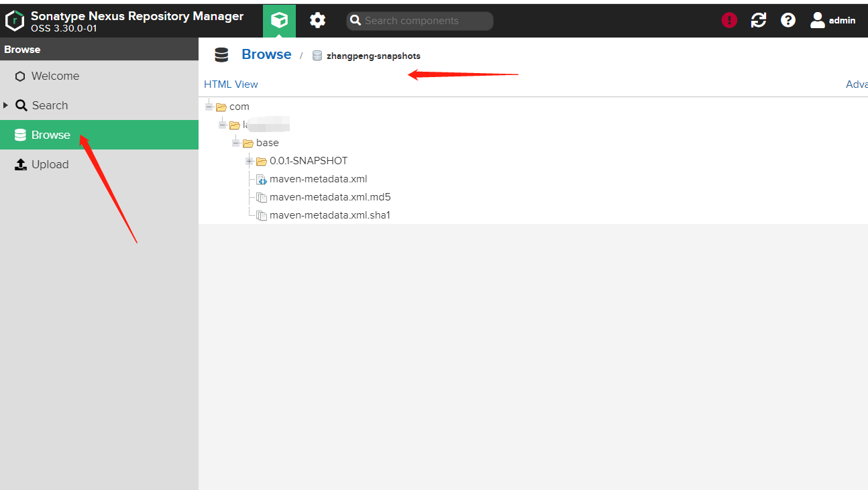Click the maven-metadata.xml.sha1 file icon
Viewport: 868px width, 490px height.
[262, 216]
